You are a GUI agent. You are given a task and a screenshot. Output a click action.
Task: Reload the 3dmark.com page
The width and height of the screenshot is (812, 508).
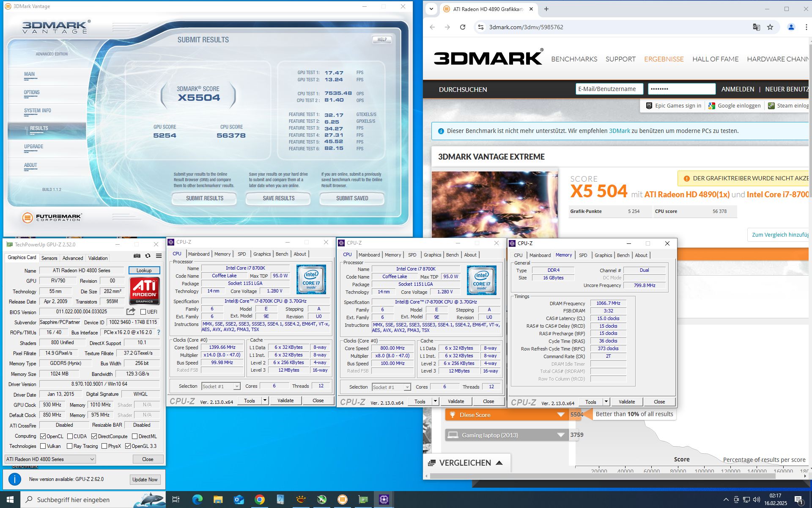point(463,27)
